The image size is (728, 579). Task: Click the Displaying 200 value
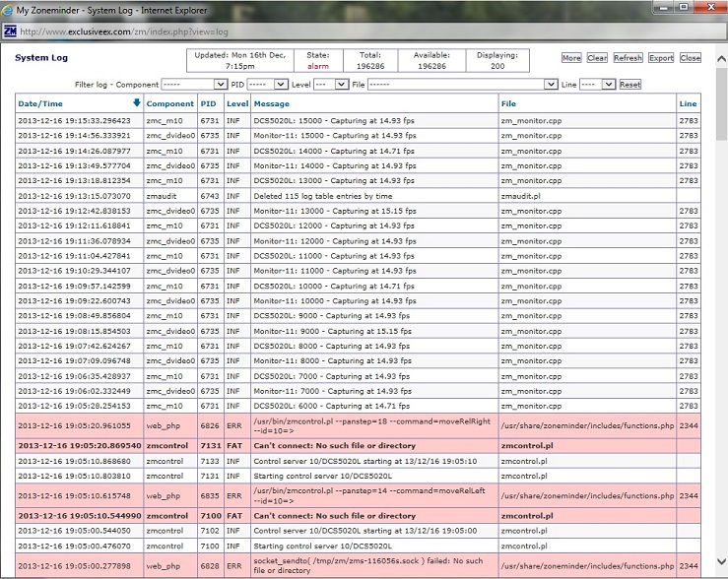(x=497, y=66)
